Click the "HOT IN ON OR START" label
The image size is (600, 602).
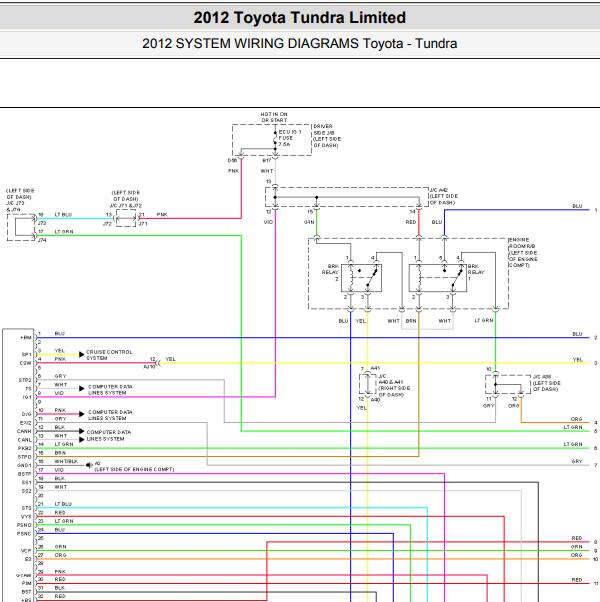(x=274, y=117)
